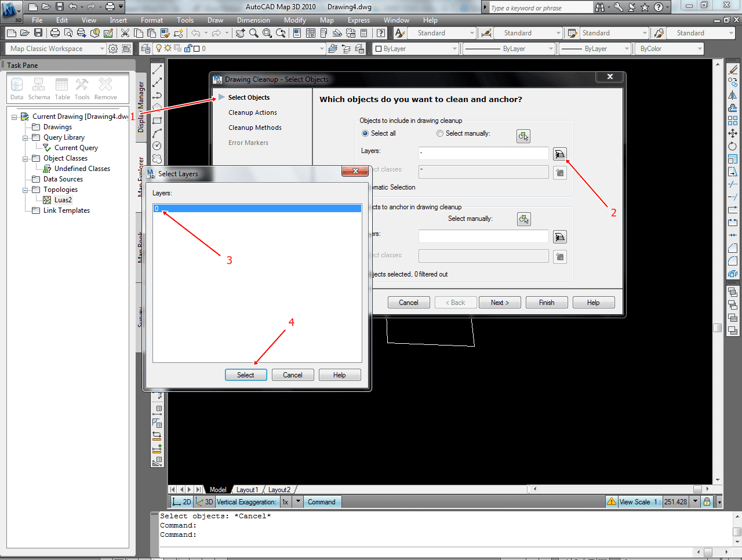Image resolution: width=742 pixels, height=560 pixels.
Task: Click the Pan hand icon
Action: pyautogui.click(x=241, y=33)
